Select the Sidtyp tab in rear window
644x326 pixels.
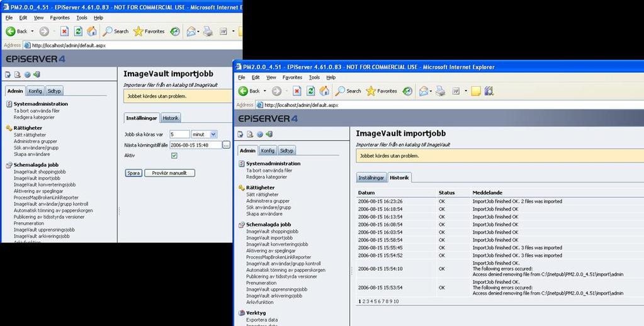54,91
